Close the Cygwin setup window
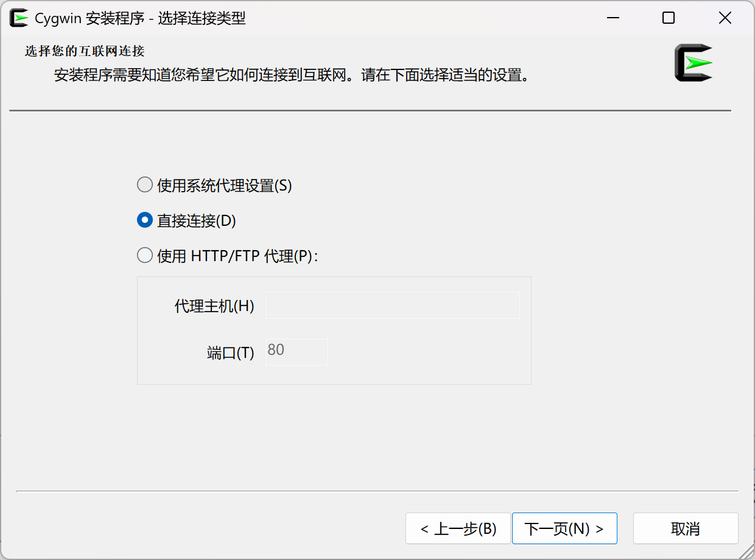 click(x=725, y=18)
